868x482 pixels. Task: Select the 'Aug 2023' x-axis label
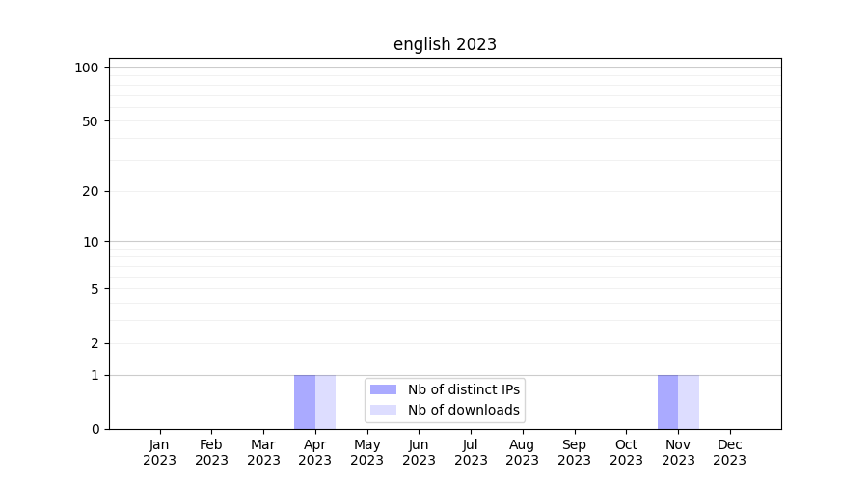tap(523, 452)
